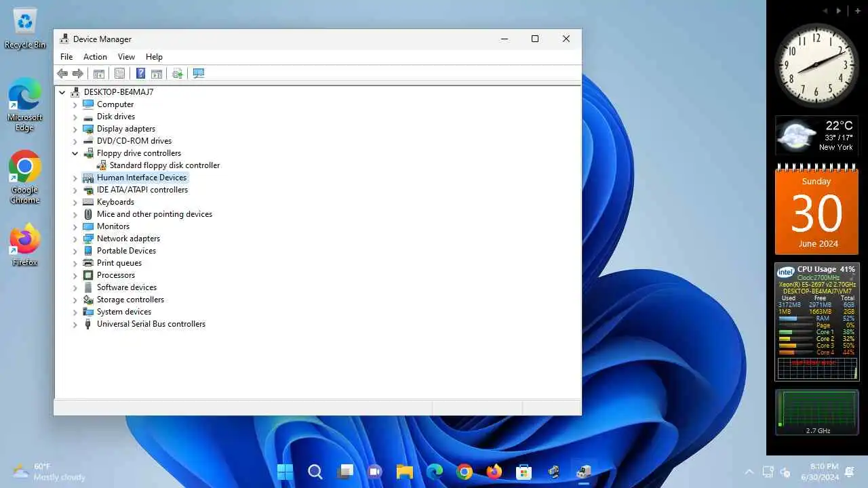Open Recycle Bin desktop icon
Viewport: 868px width, 488px height.
tap(25, 28)
